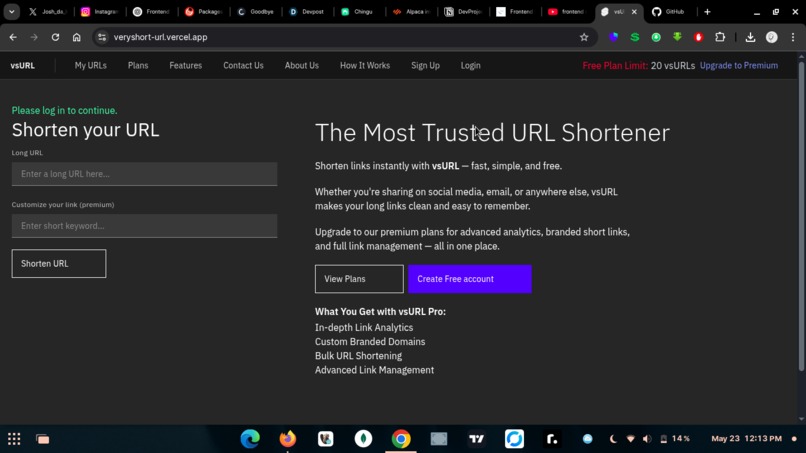Focus the Long URL input field
Image resolution: width=806 pixels, height=453 pixels.
[x=144, y=174]
